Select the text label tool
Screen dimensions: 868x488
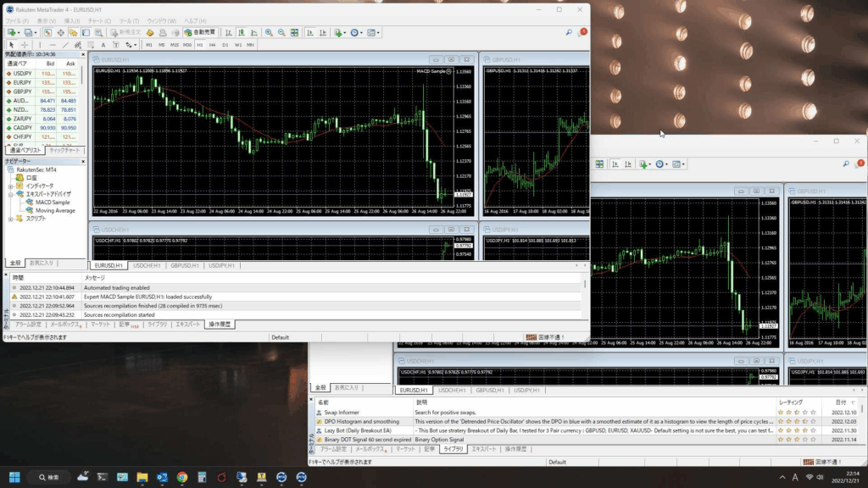tap(116, 45)
